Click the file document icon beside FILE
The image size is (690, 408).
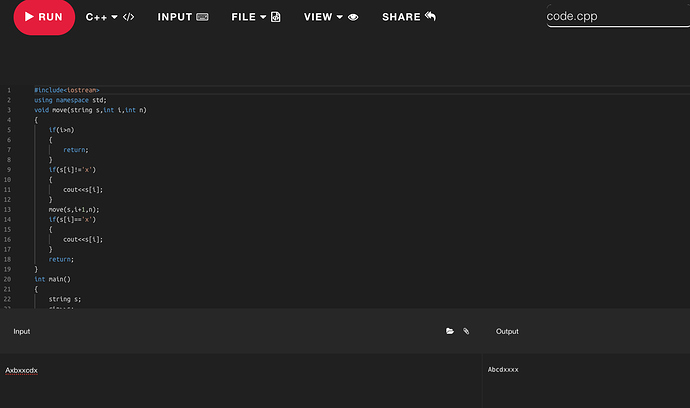pyautogui.click(x=275, y=17)
